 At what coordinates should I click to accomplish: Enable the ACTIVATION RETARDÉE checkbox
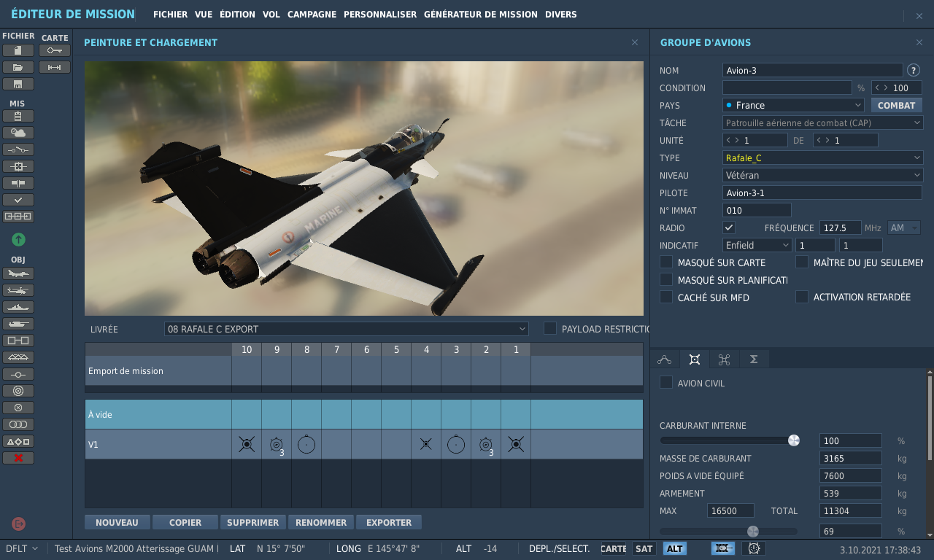coord(802,297)
